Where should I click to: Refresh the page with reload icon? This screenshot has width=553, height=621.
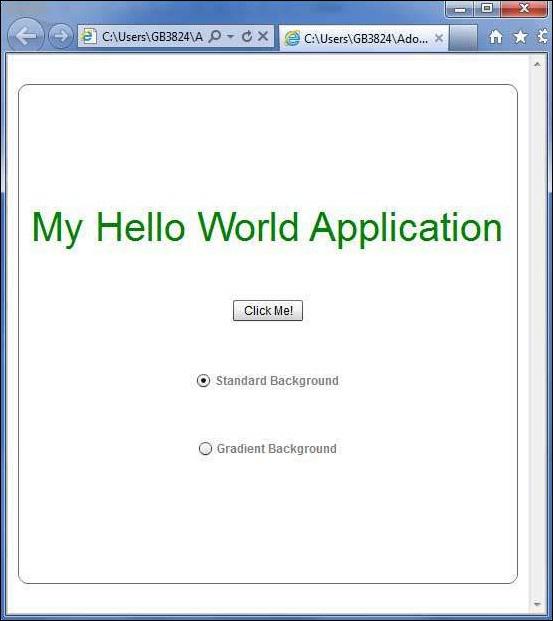click(247, 36)
